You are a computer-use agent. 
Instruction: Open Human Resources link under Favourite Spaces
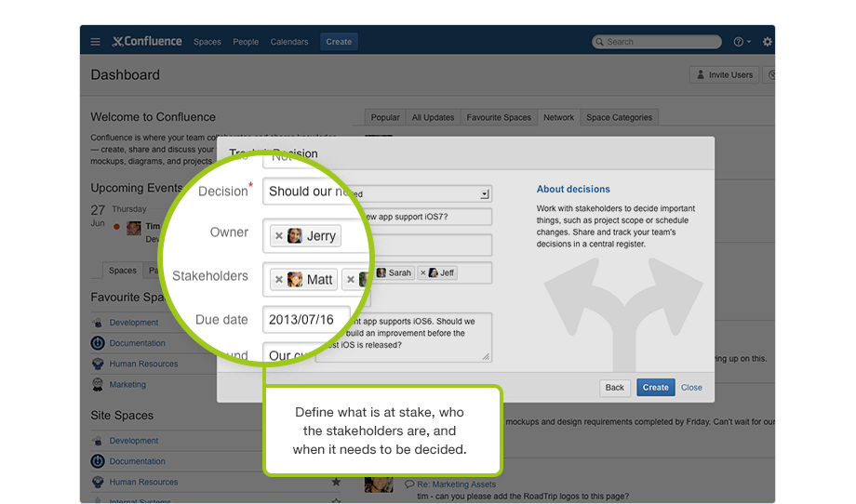click(x=143, y=364)
